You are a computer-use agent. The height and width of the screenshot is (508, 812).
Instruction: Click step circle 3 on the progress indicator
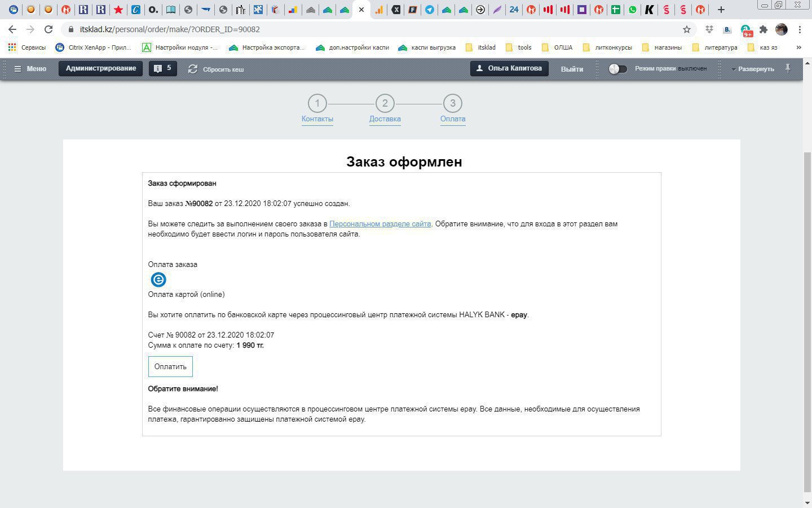pos(452,103)
